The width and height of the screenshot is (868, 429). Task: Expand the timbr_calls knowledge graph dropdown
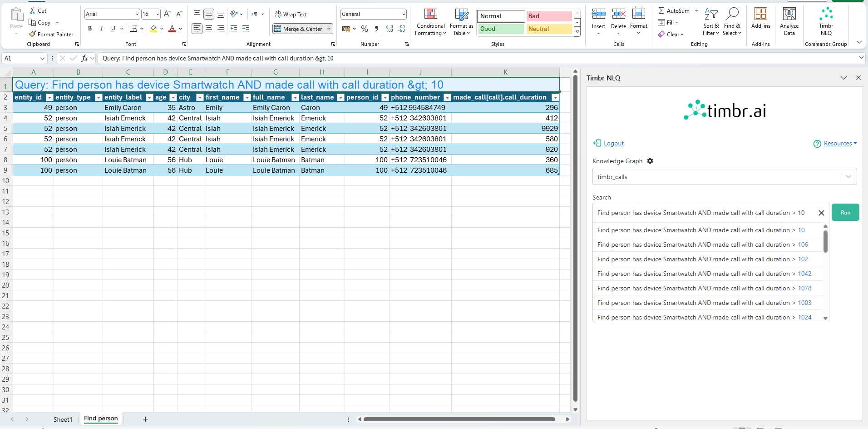click(848, 177)
